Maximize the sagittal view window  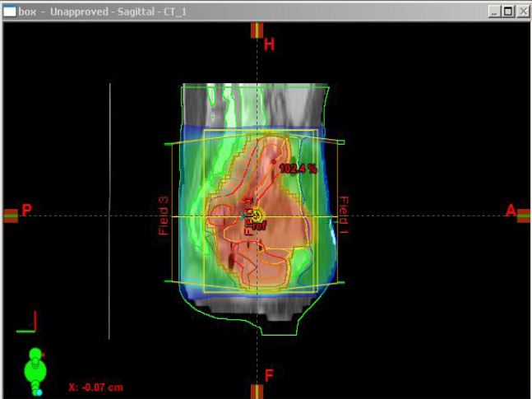(507, 10)
